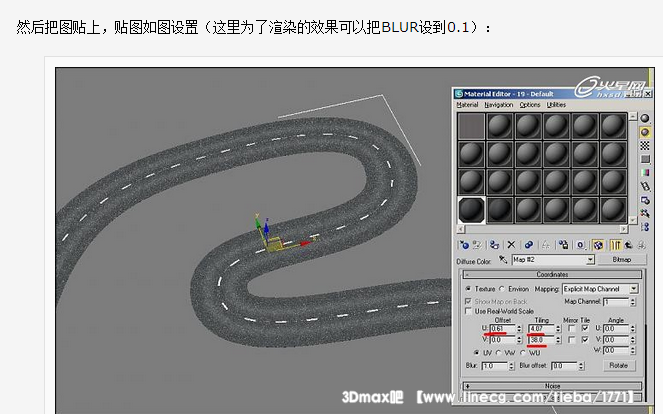This screenshot has height=414, width=663.
Task: Uncheck the U Tile checkbox
Action: 585,328
